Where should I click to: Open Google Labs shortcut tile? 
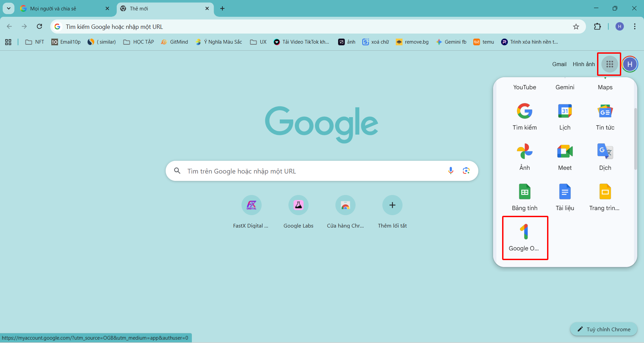point(298,212)
